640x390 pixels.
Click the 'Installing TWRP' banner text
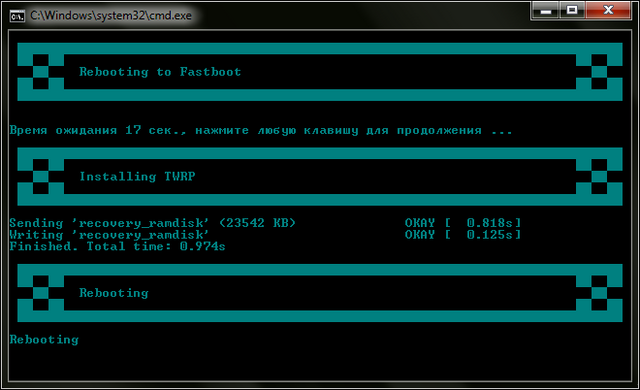click(x=137, y=176)
